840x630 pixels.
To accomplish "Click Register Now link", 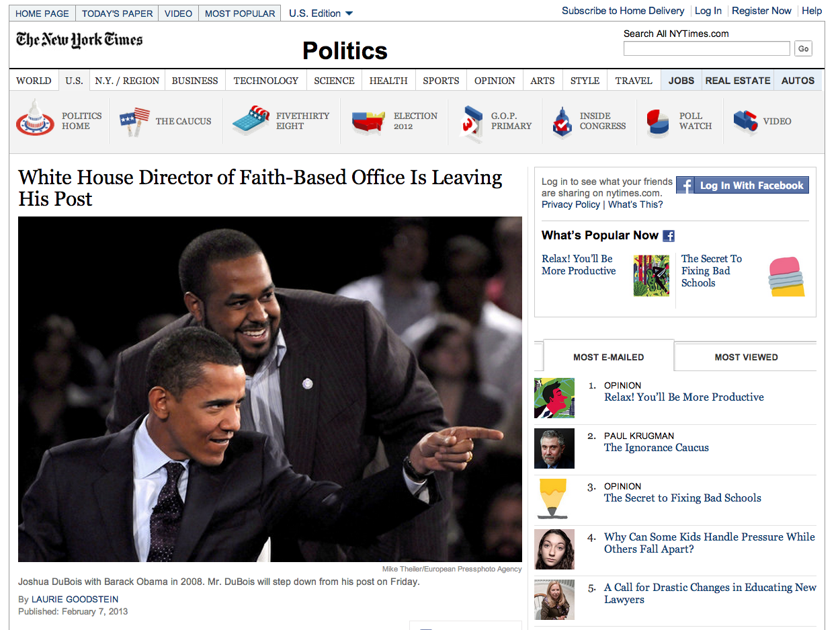I will (x=761, y=11).
